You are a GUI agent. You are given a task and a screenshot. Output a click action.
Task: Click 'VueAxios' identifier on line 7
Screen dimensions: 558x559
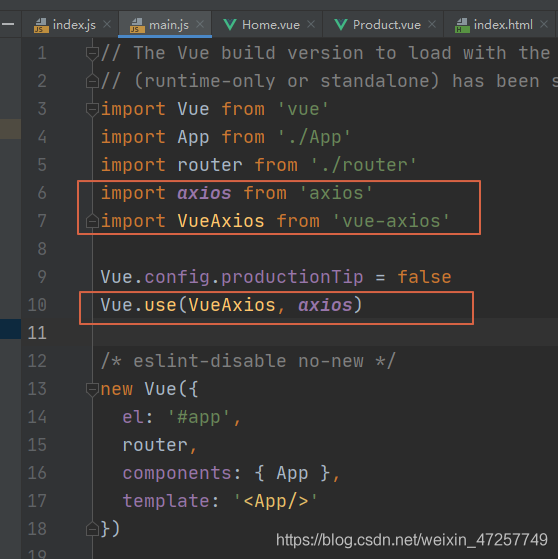click(221, 221)
